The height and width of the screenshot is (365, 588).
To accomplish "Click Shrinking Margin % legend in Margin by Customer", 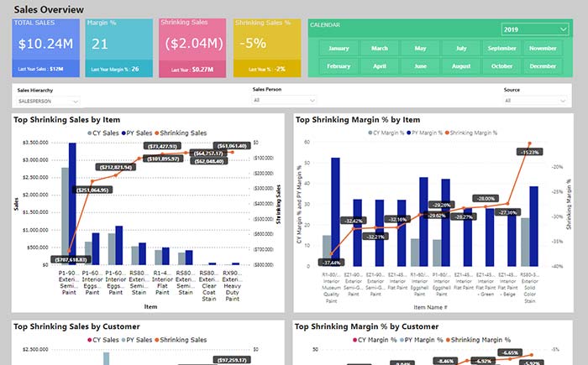I will tap(478, 340).
